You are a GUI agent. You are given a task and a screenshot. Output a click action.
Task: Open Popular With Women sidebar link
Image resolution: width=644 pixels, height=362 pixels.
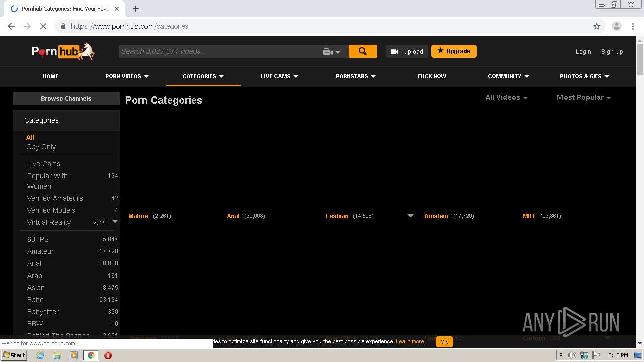coord(47,181)
